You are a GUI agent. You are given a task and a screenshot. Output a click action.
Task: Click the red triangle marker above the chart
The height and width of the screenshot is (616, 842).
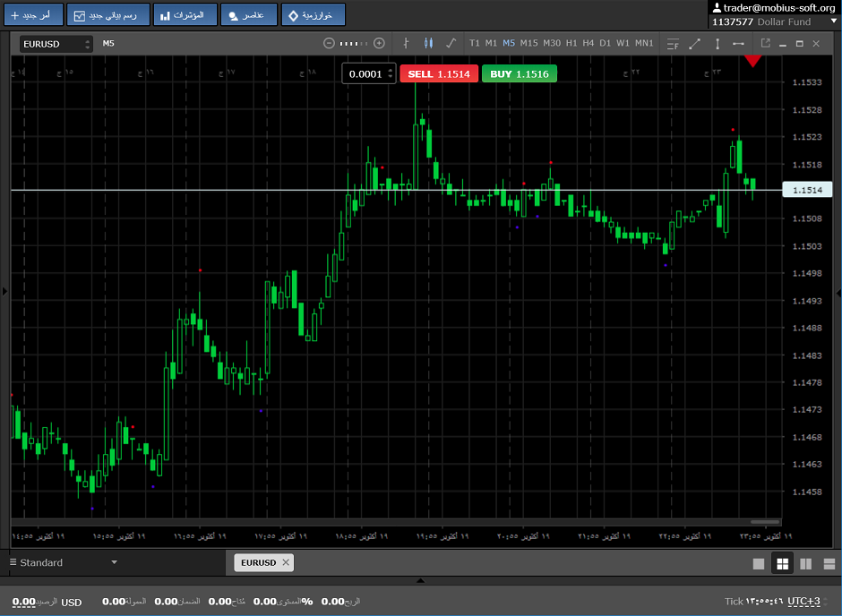click(x=752, y=61)
